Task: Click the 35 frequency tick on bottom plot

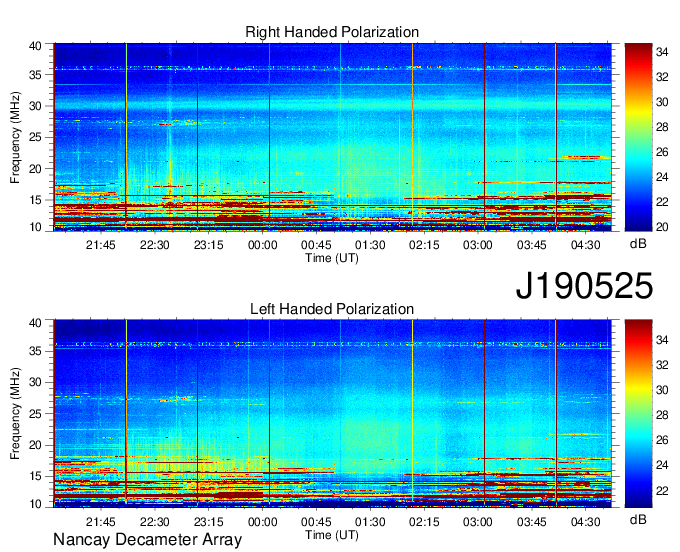Action: click(x=36, y=351)
